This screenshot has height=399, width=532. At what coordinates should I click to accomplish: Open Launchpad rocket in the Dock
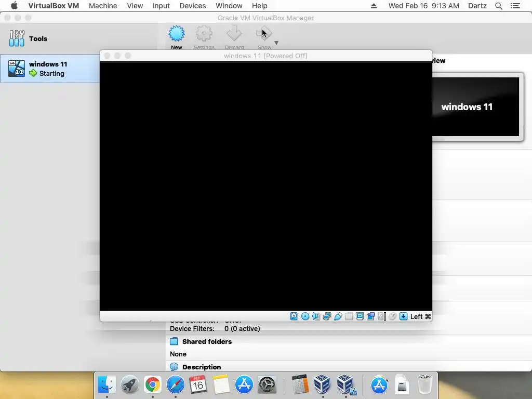(129, 384)
